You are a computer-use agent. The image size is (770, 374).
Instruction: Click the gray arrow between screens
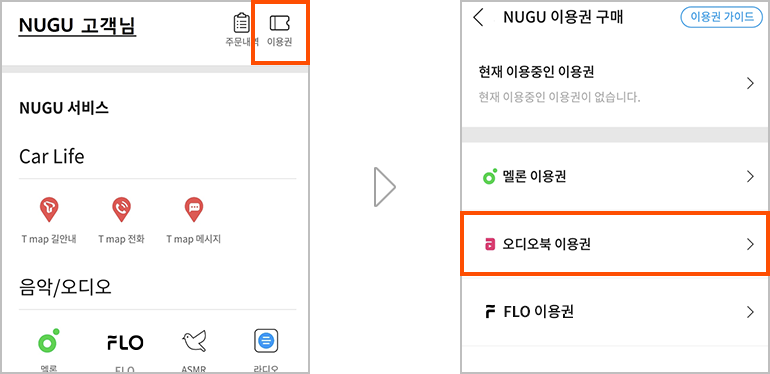tap(385, 187)
